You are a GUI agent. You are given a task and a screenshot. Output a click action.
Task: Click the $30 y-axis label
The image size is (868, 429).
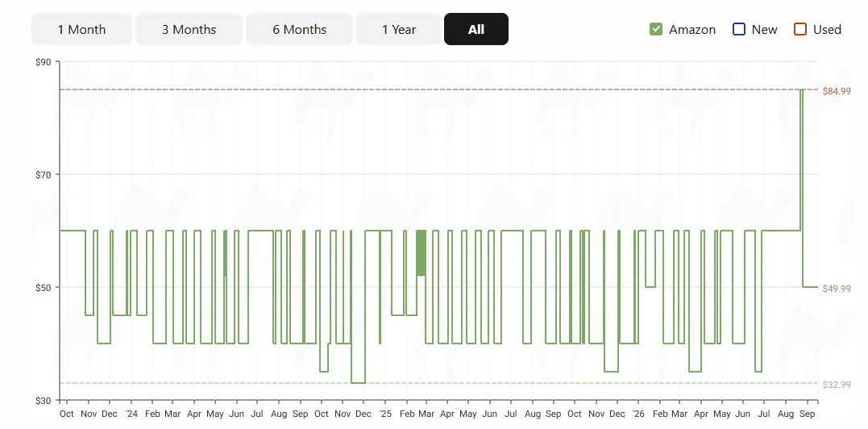(x=44, y=401)
